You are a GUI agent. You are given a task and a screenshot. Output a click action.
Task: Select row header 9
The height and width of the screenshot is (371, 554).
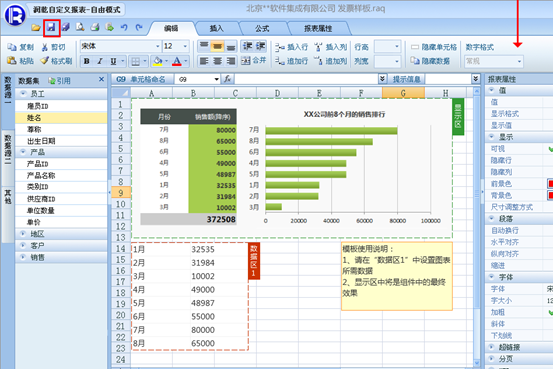point(121,193)
